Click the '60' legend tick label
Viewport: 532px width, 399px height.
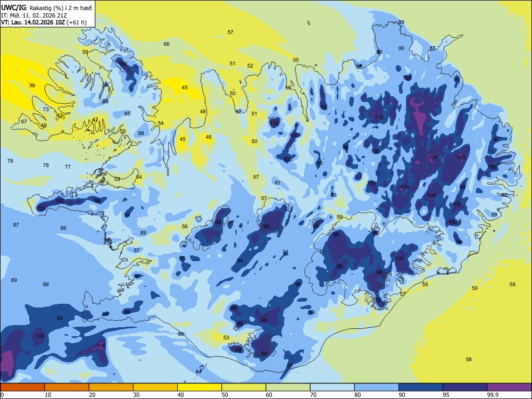pyautogui.click(x=269, y=395)
